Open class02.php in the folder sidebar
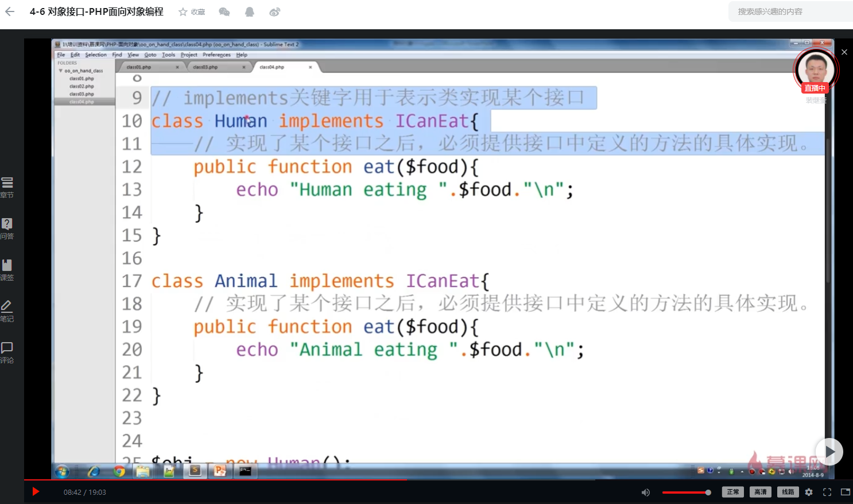Image resolution: width=853 pixels, height=504 pixels. click(82, 86)
